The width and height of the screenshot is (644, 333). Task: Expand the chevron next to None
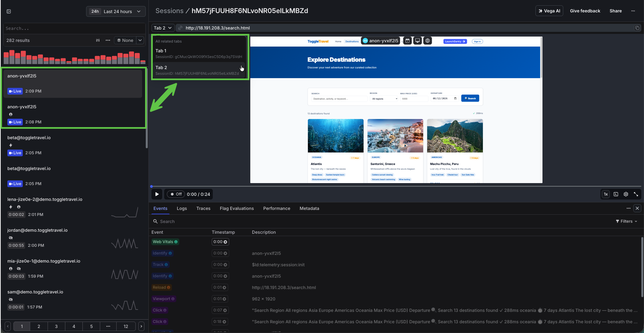point(140,40)
